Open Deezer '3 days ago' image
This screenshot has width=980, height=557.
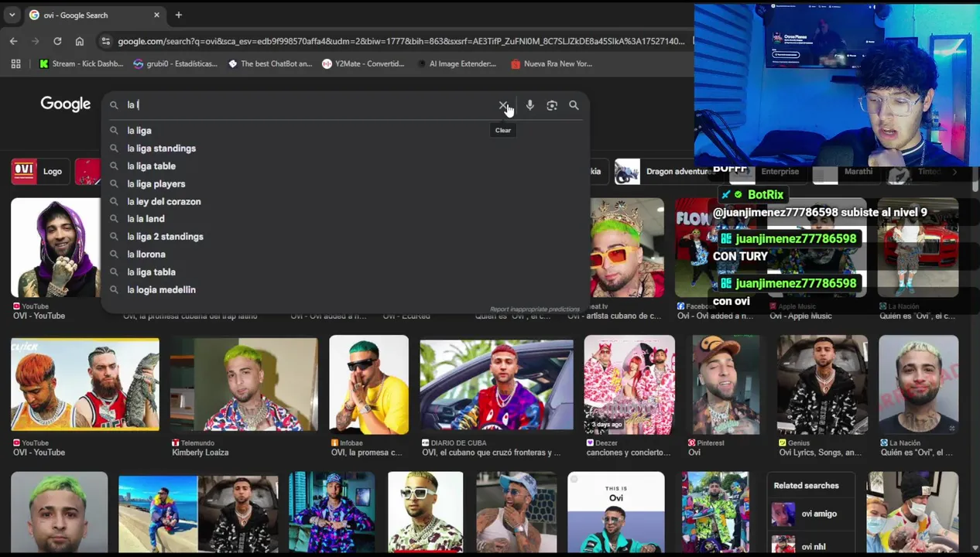pyautogui.click(x=629, y=384)
